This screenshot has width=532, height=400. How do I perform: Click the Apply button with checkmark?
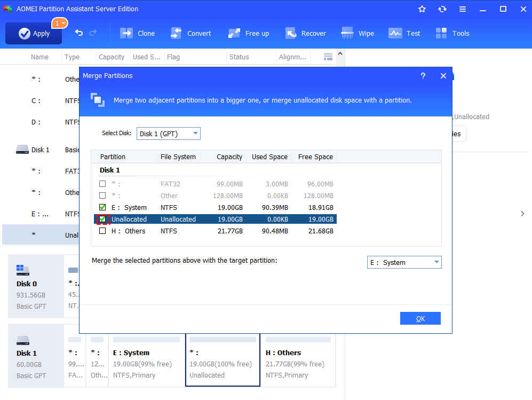34,33
